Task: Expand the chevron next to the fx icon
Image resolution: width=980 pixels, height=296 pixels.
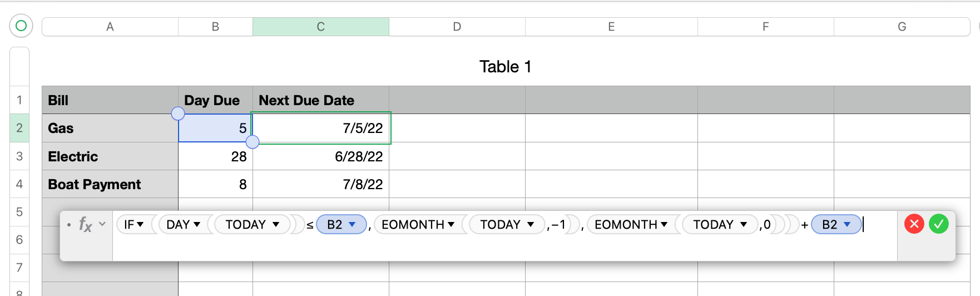Action: [102, 224]
